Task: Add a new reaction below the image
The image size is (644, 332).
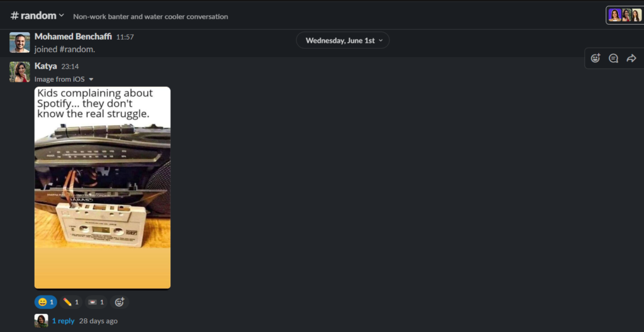Action: 119,302
